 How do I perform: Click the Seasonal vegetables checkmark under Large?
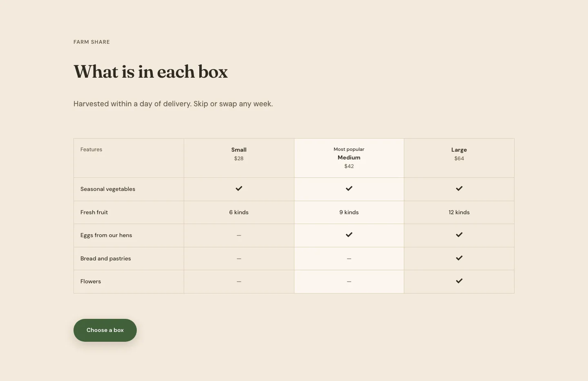[459, 188]
